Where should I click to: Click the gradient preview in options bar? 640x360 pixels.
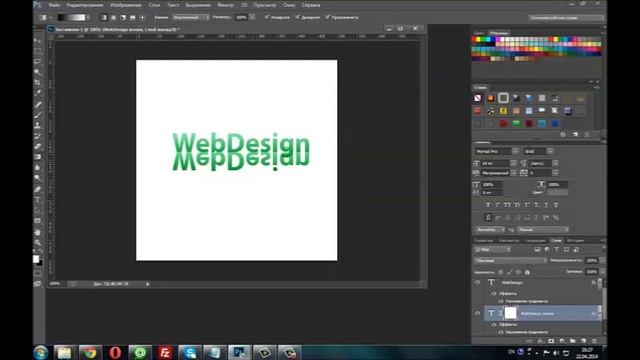pos(71,18)
